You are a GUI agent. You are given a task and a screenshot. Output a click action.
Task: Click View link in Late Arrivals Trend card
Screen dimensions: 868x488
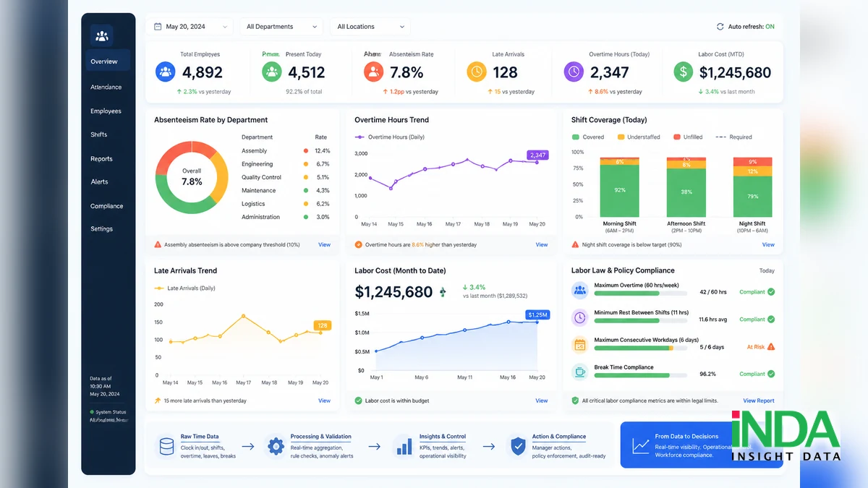tap(325, 401)
